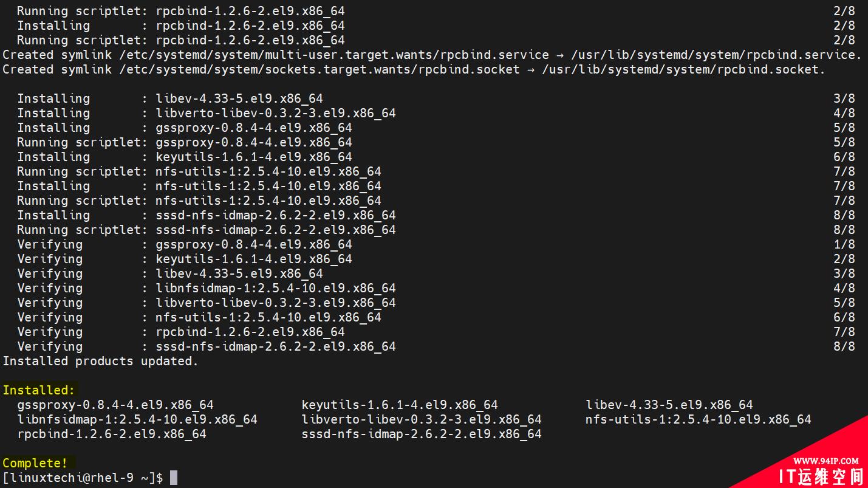Click libnfsidmap-1:2.5.4-10.el9.x86_64 in the Installed list

pyautogui.click(x=137, y=419)
